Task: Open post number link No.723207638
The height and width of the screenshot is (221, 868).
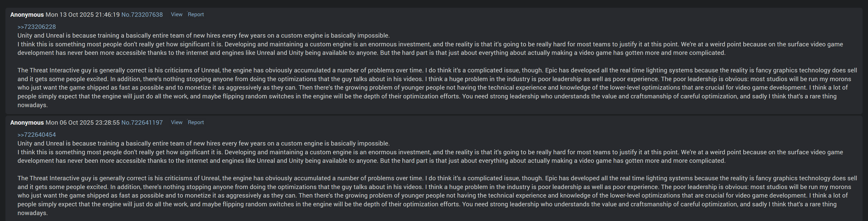Action: [142, 15]
